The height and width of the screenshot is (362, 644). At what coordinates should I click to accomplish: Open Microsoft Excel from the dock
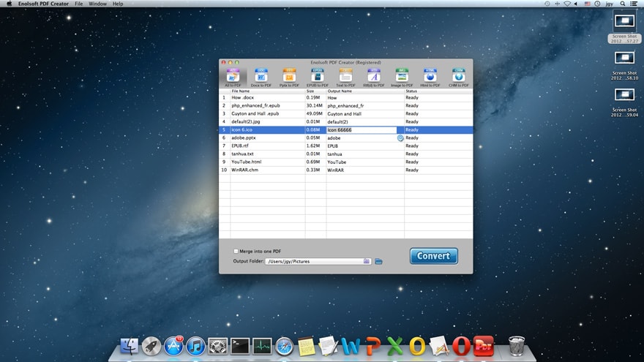click(x=394, y=346)
